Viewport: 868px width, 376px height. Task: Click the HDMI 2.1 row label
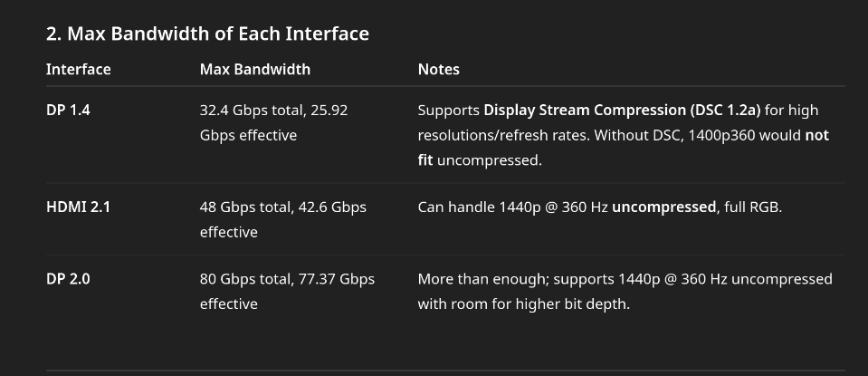78,207
